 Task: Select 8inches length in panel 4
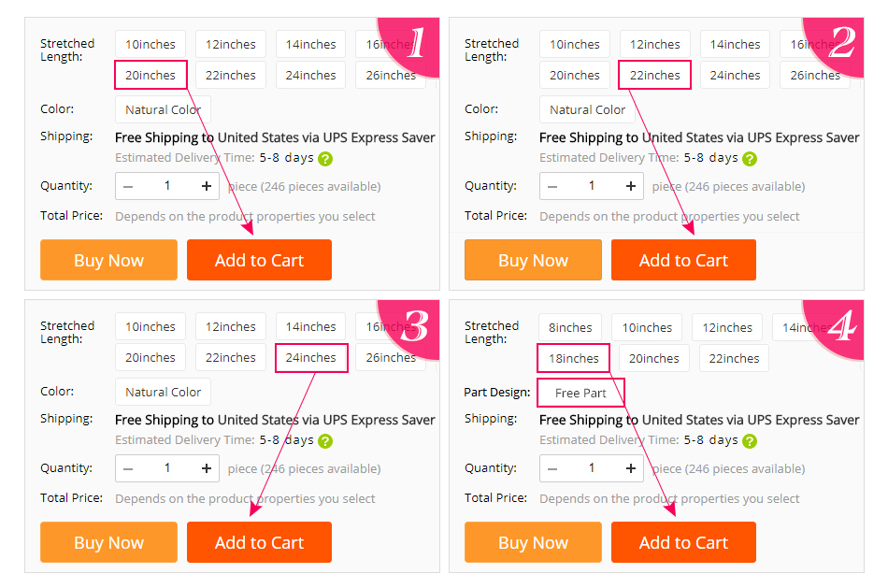pyautogui.click(x=570, y=327)
